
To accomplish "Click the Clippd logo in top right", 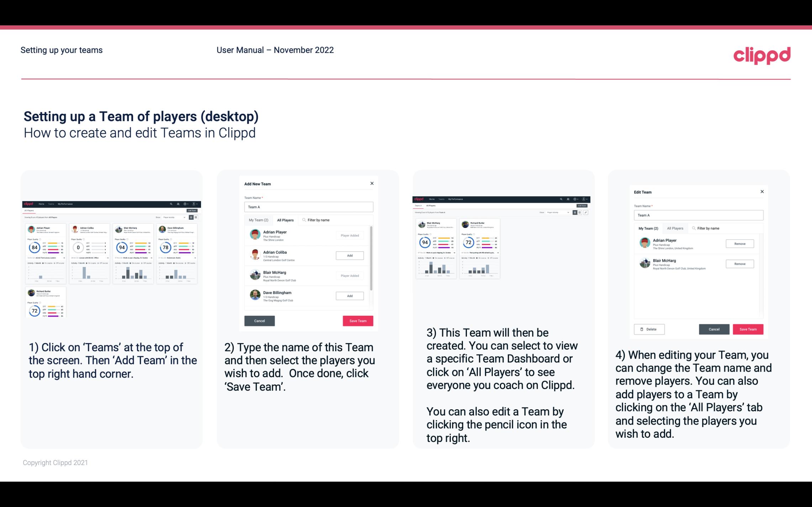I will 762,55.
